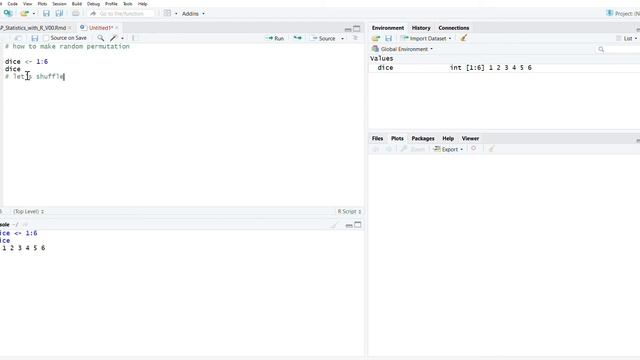This screenshot has height=360, width=640.
Task: Save all open documents icon
Action: pyautogui.click(x=59, y=13)
